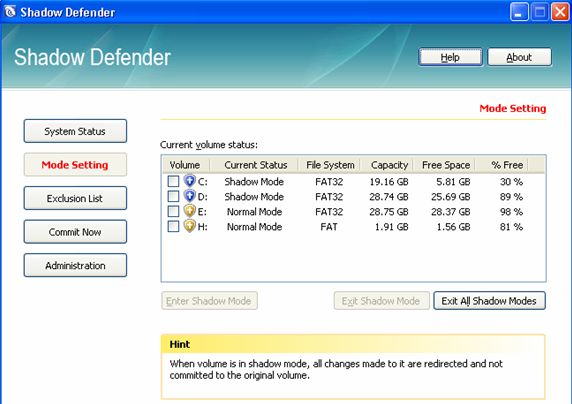This screenshot has width=572, height=404.
Task: Click the 1.56 GB free space value
Action: coord(453,227)
